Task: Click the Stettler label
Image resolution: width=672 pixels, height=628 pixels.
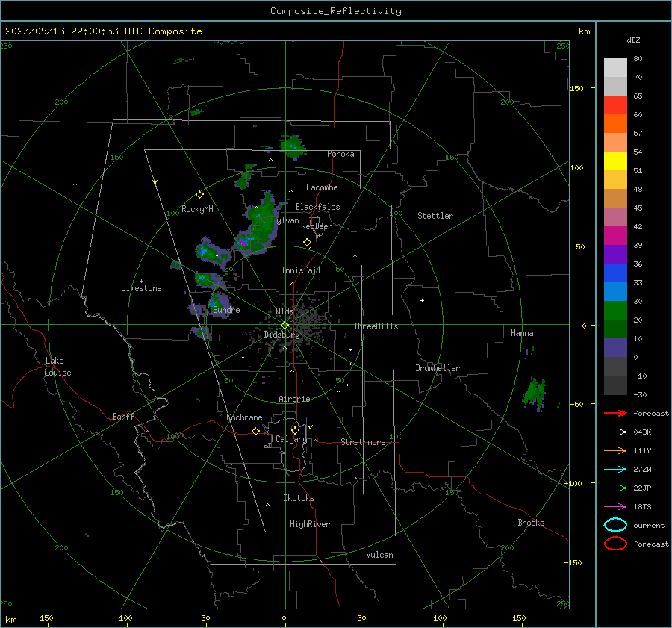Action: point(435,216)
